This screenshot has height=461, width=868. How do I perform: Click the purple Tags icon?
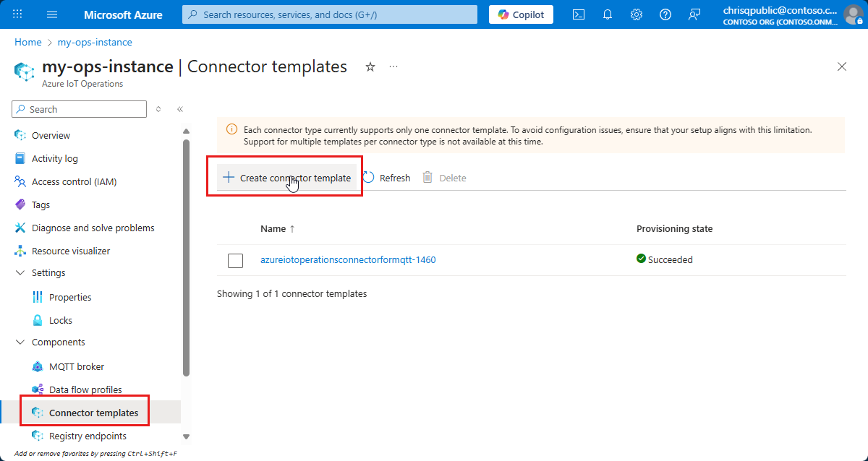[20, 204]
